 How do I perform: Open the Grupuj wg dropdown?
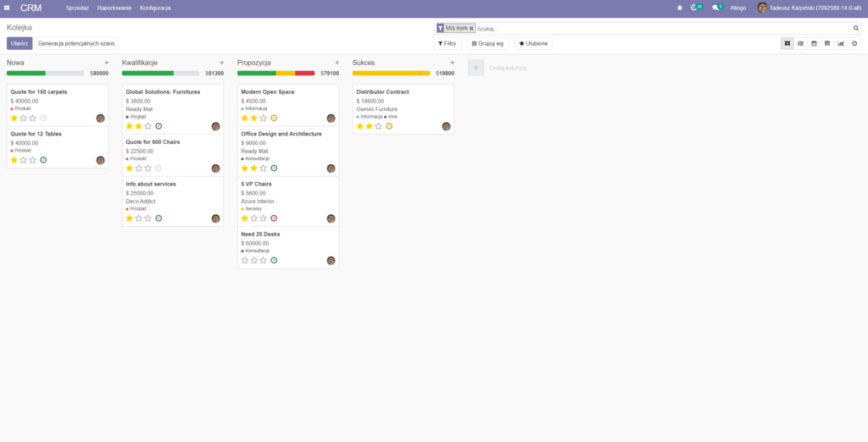(x=487, y=43)
